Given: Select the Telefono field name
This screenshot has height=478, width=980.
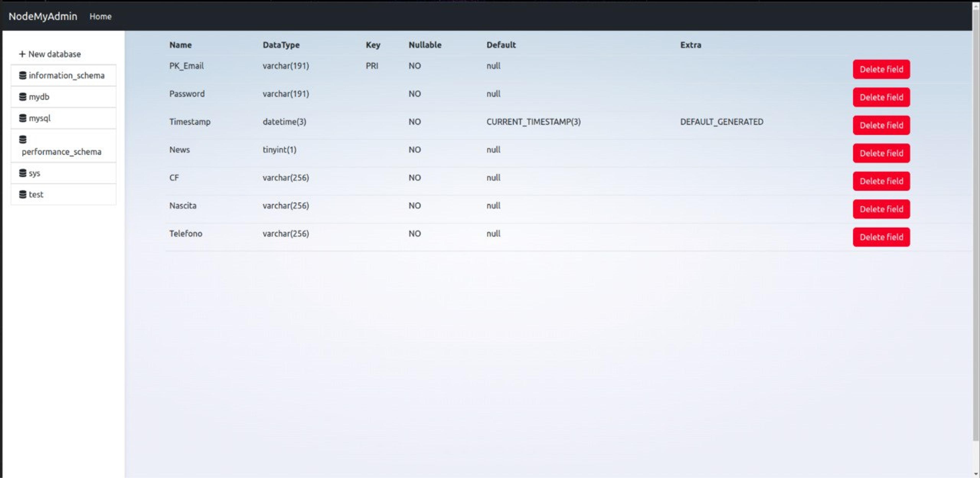Looking at the screenshot, I should click(x=186, y=234).
